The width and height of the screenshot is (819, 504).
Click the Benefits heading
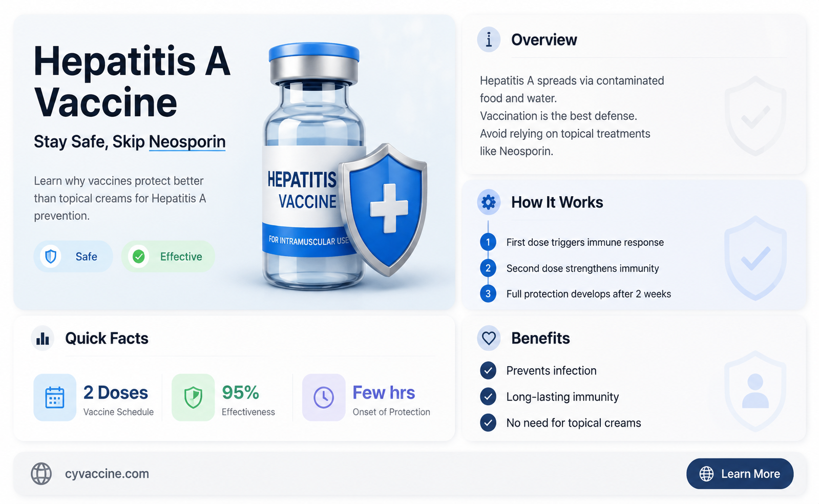coord(540,339)
